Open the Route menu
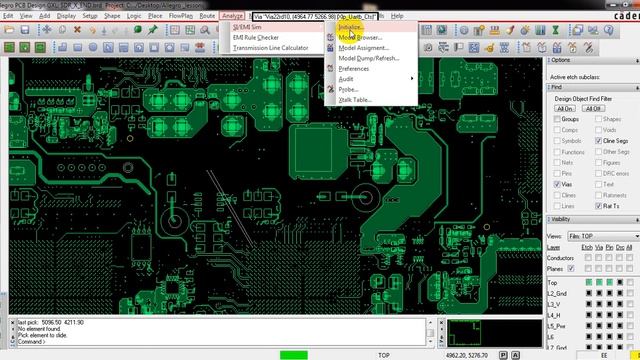The image size is (640, 360). tap(207, 16)
